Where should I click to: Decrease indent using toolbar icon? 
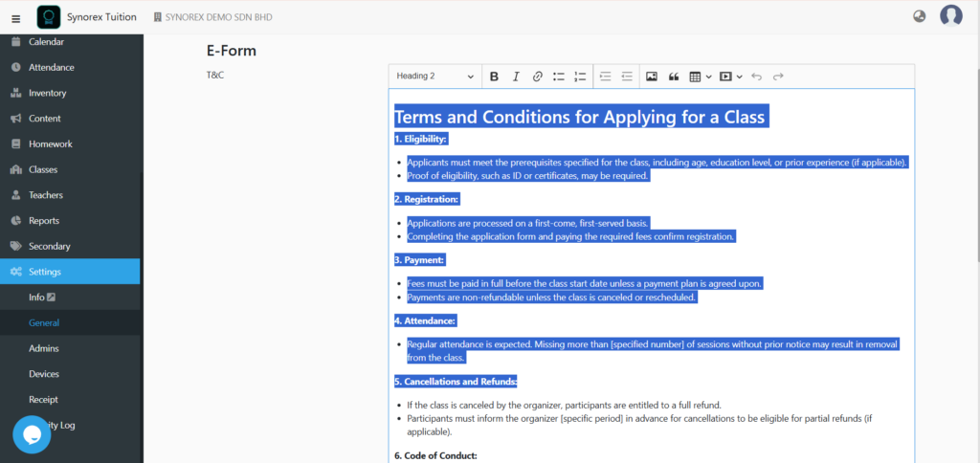pos(627,77)
